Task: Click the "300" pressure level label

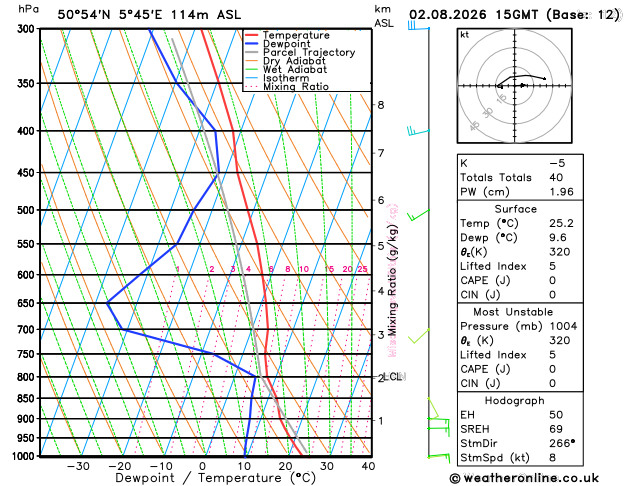Action: (x=28, y=29)
